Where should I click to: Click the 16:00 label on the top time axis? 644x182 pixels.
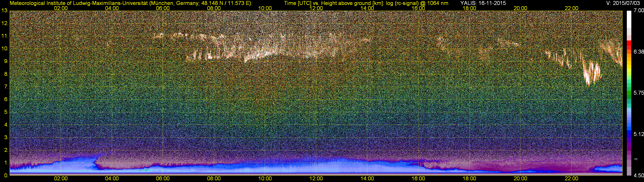click(418, 8)
